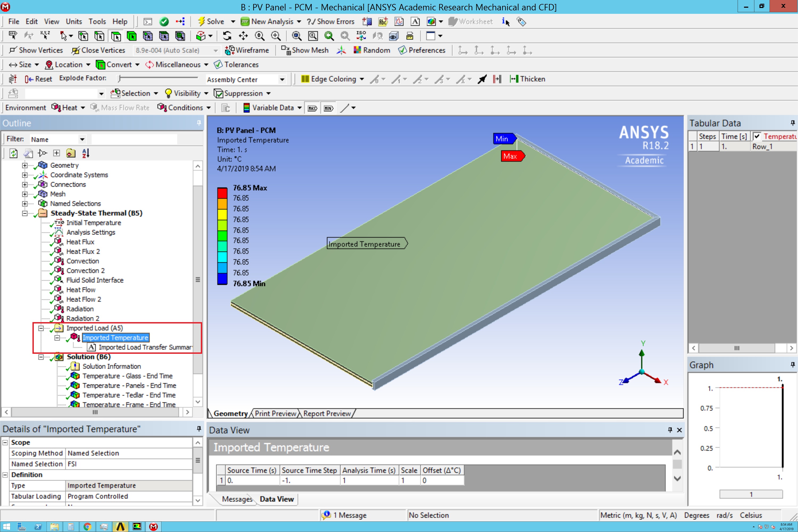This screenshot has height=532, width=798.
Task: Collapse the Imported Load (A5) node
Action: tap(41, 328)
